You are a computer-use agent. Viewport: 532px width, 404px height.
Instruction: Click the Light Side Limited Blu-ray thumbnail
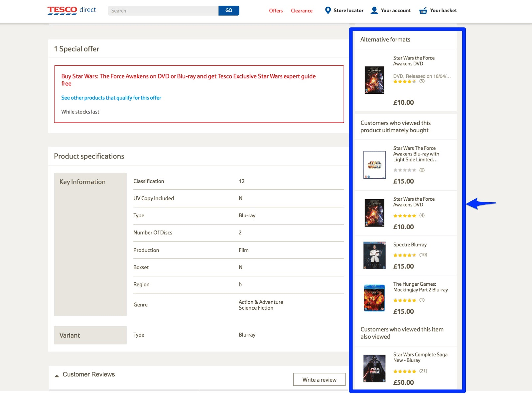[374, 165]
